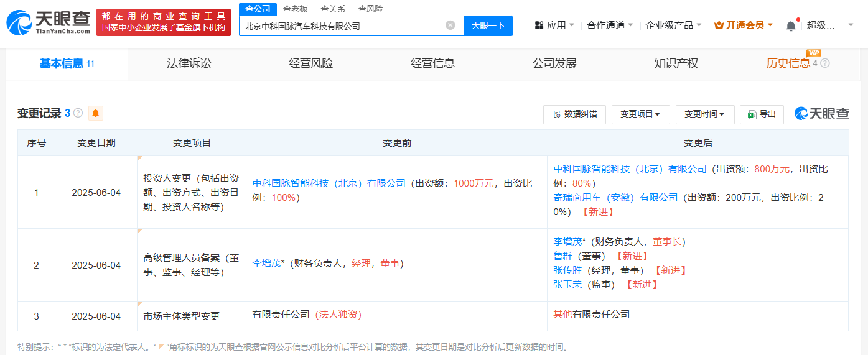Image resolution: width=868 pixels, height=355 pixels.
Task: Click the 数据纠错 button
Action: [x=574, y=114]
